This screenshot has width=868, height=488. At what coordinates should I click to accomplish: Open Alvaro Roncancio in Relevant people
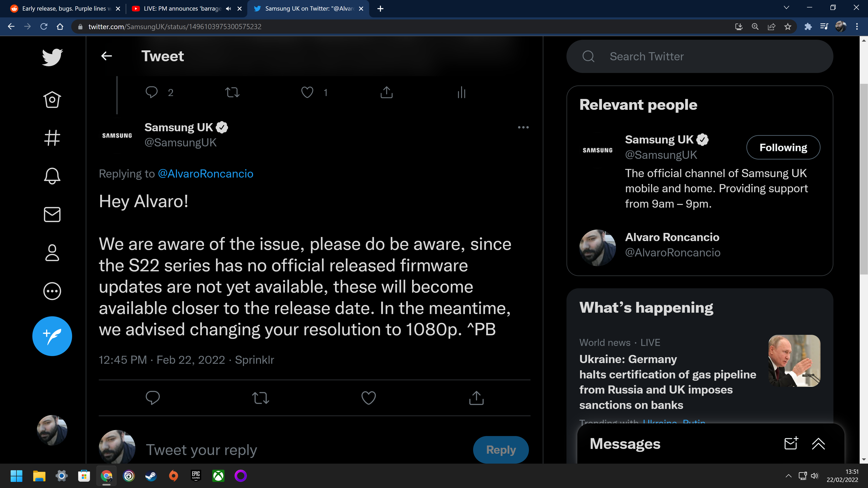pos(672,237)
